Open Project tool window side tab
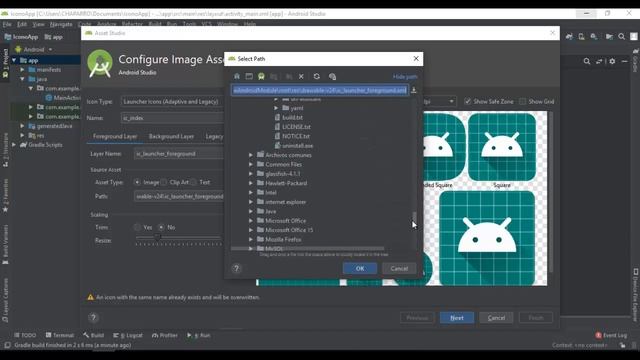Image resolution: width=640 pixels, height=360 pixels. [5, 63]
